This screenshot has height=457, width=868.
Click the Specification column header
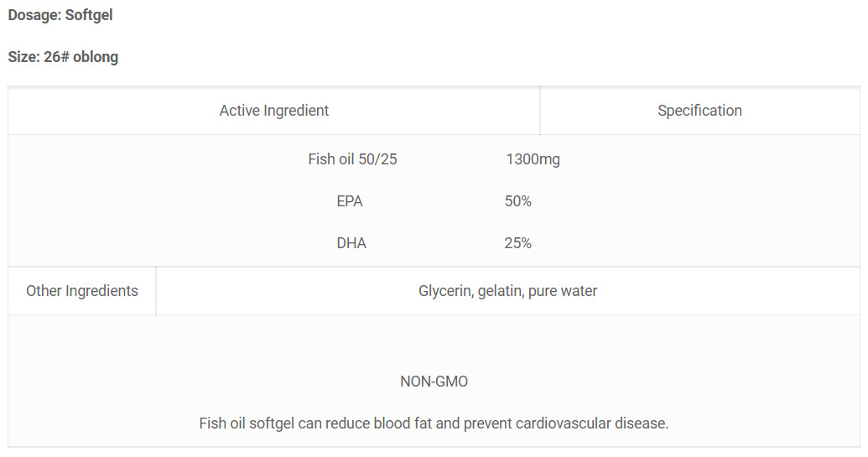pos(699,111)
